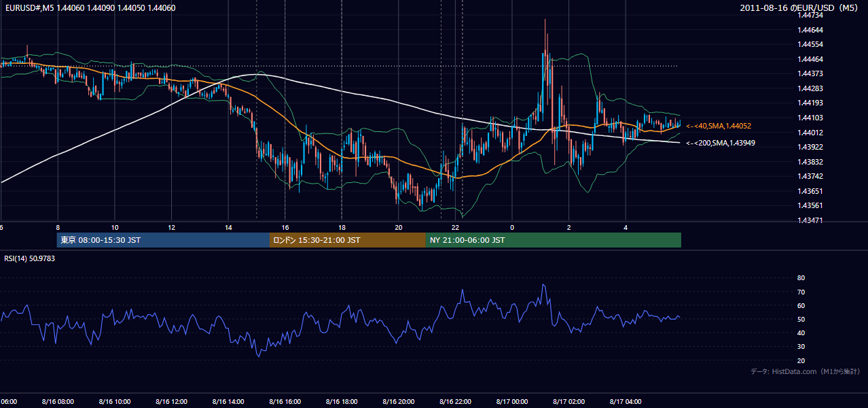Viewport: 868px width, 408px height.
Task: Click the 8/16 14:00 time axis label
Action: (228, 401)
